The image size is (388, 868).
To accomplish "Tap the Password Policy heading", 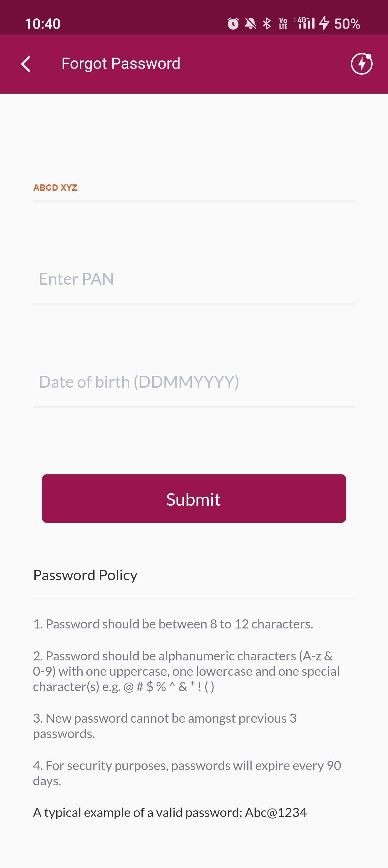I will (85, 575).
